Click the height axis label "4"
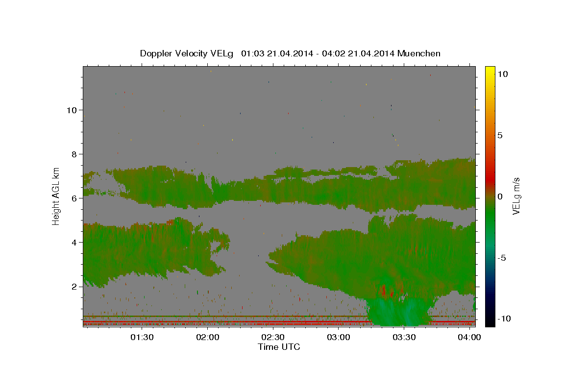 point(74,242)
